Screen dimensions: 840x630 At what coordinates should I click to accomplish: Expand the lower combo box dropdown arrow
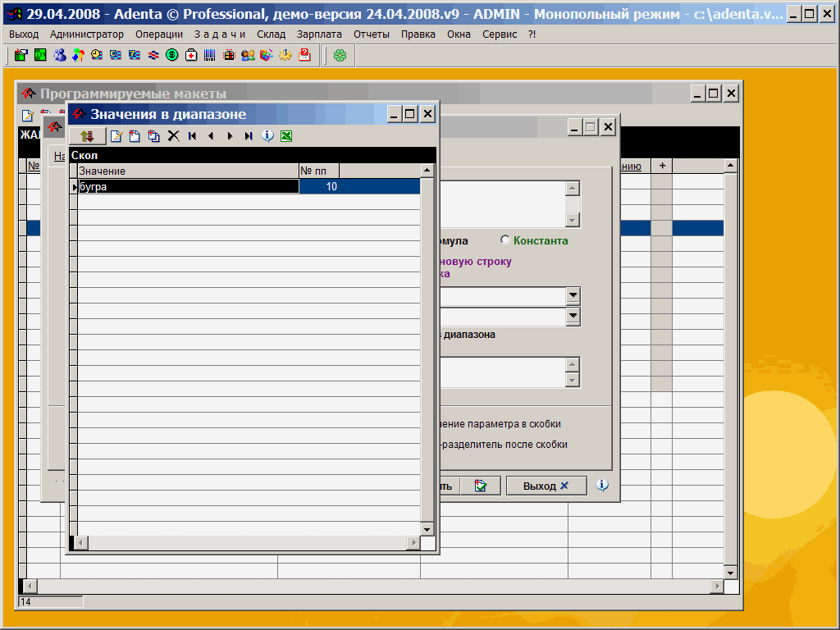[573, 316]
